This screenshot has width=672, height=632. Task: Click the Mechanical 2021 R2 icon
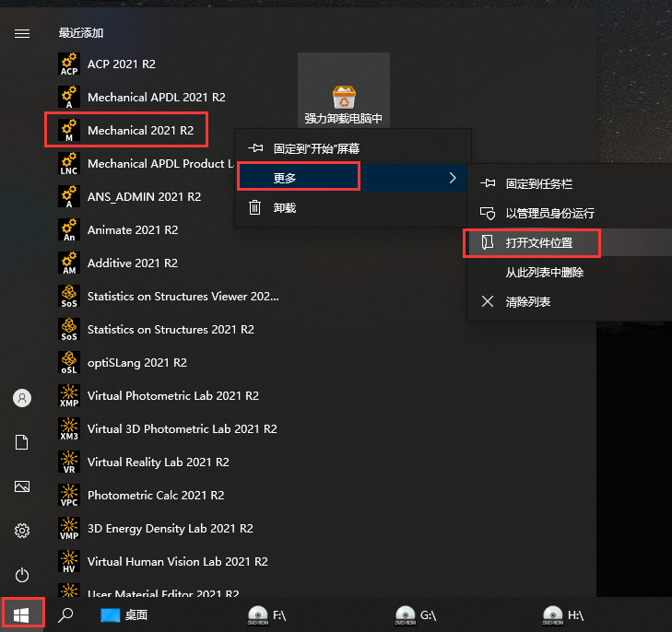click(x=69, y=130)
